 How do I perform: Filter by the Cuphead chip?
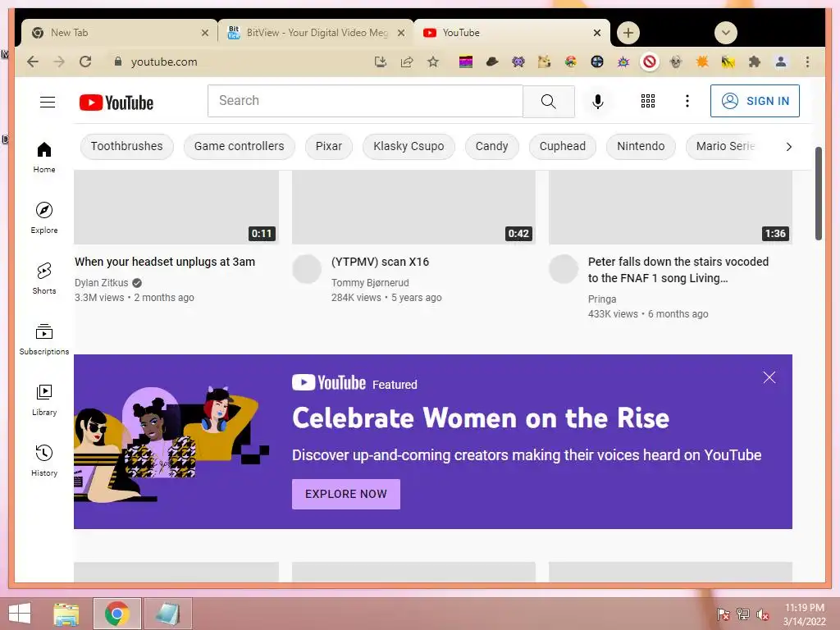[563, 146]
